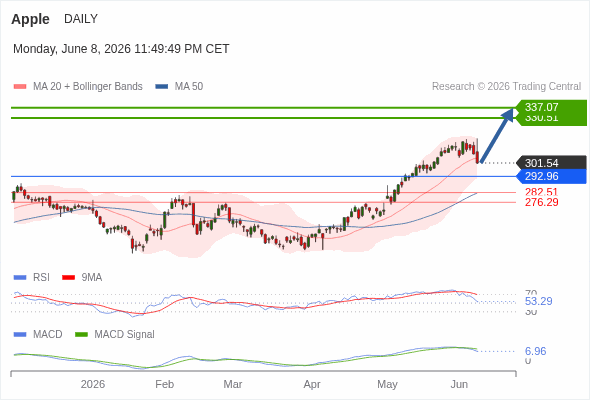Click the MACD value 6.96 label
Screen dimensions: 590x400
click(535, 351)
